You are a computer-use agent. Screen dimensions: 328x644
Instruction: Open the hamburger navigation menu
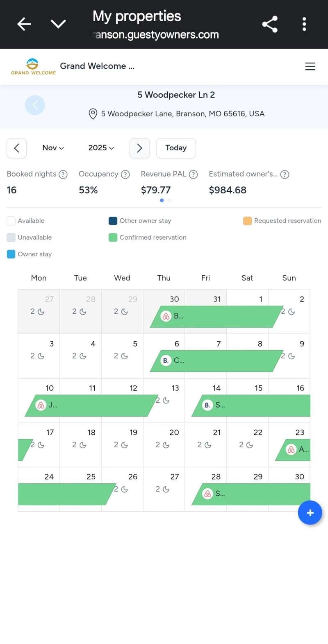click(310, 66)
